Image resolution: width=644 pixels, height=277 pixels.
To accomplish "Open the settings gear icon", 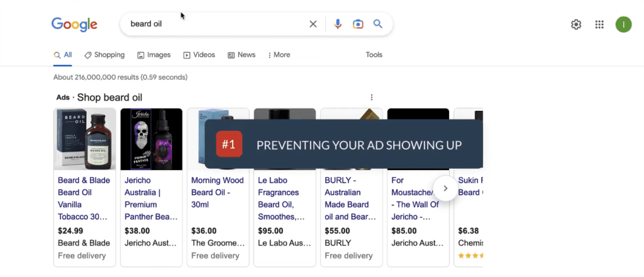I will click(x=576, y=25).
